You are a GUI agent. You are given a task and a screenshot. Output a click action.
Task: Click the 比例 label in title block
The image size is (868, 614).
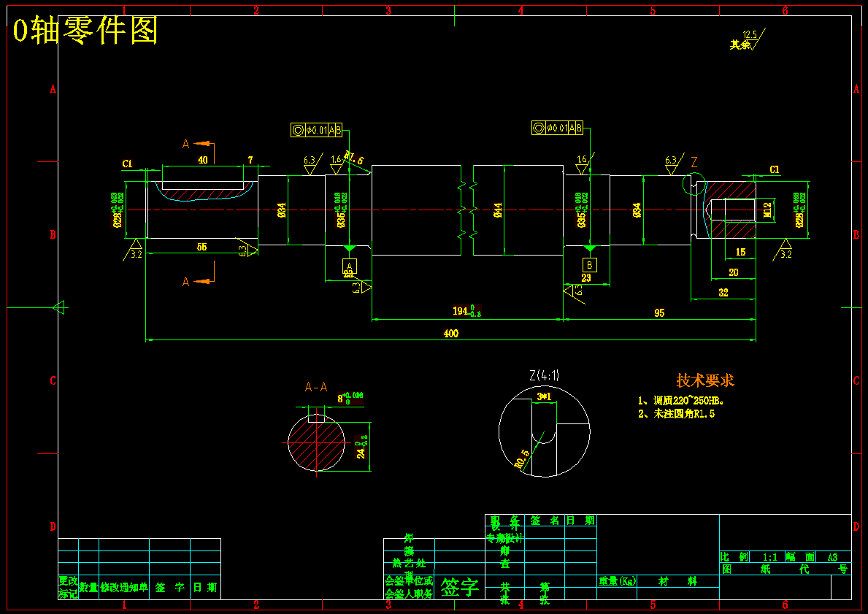tap(734, 557)
